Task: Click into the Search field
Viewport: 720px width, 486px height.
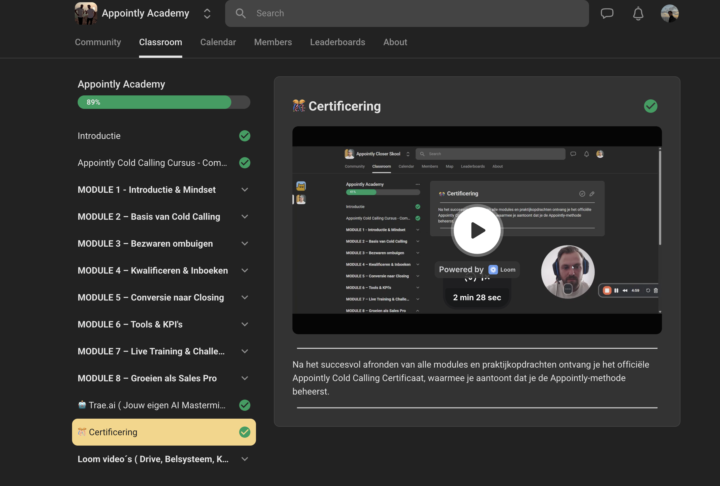Action: coord(407,13)
